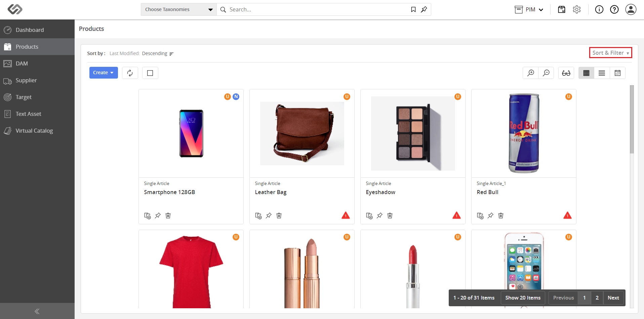
Task: Open the user profile avatar
Action: point(631,9)
